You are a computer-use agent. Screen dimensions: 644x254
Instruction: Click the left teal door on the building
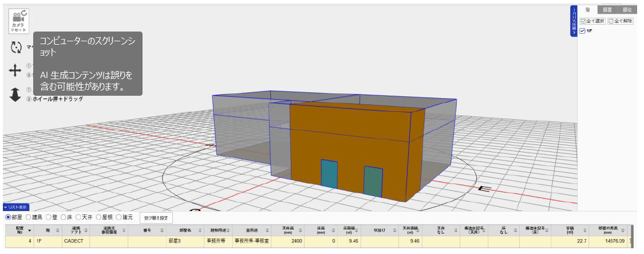pos(329,174)
